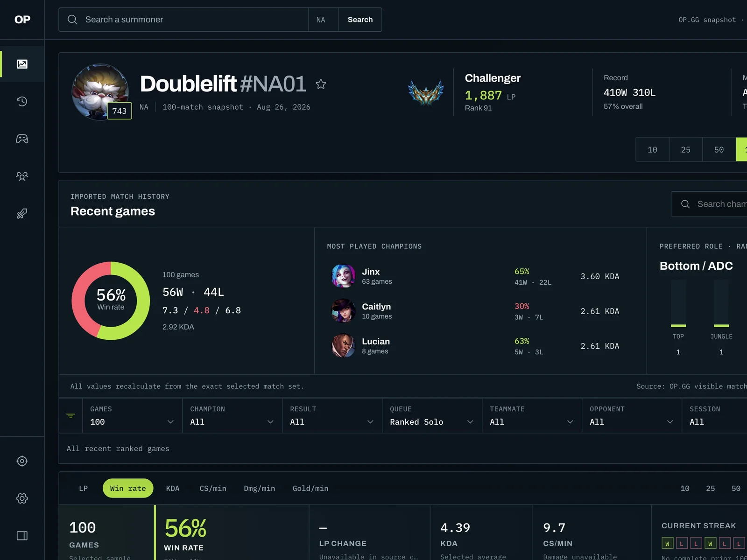This screenshot has height=560, width=747.
Task: Switch to the Gold/min metric tab
Action: click(310, 489)
